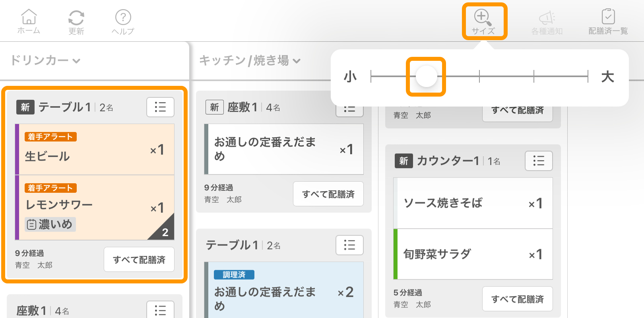Click 大 label on size slider
Screen dimensions: 644x318
[x=607, y=76]
